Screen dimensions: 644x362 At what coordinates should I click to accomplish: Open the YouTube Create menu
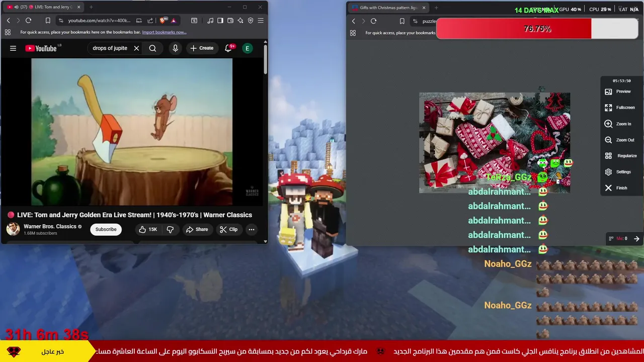tap(202, 48)
